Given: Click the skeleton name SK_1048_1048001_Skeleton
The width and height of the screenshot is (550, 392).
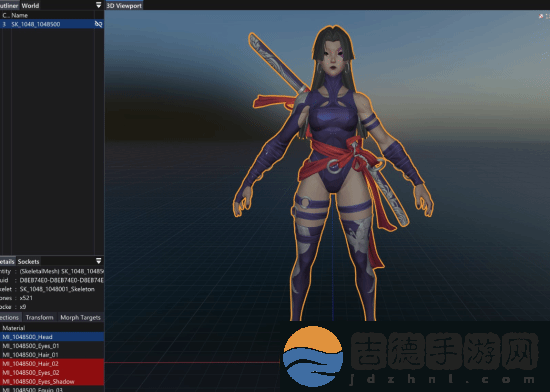Looking at the screenshot, I should (57, 289).
